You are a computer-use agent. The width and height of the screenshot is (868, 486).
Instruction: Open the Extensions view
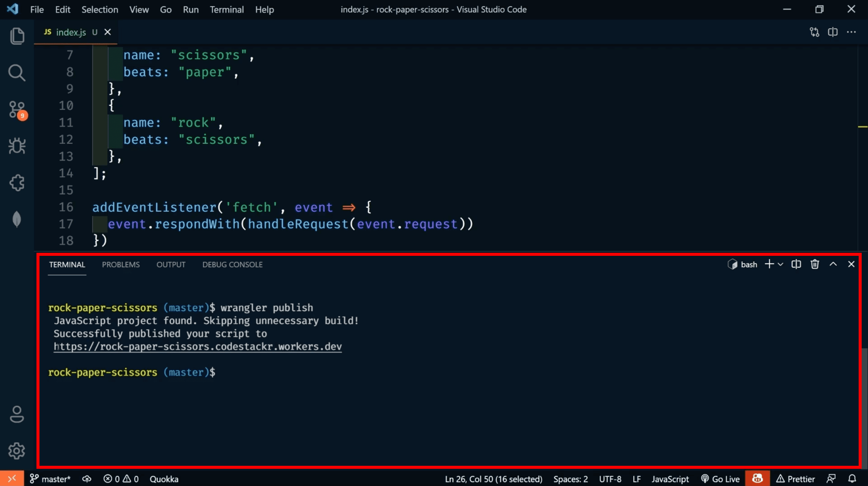point(17,183)
